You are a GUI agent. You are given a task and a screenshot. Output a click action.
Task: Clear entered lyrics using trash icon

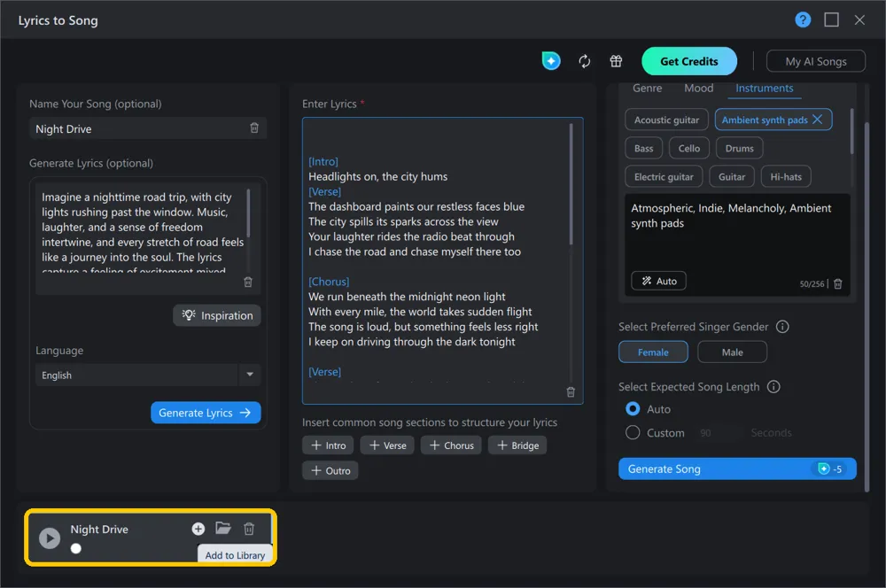[571, 391]
